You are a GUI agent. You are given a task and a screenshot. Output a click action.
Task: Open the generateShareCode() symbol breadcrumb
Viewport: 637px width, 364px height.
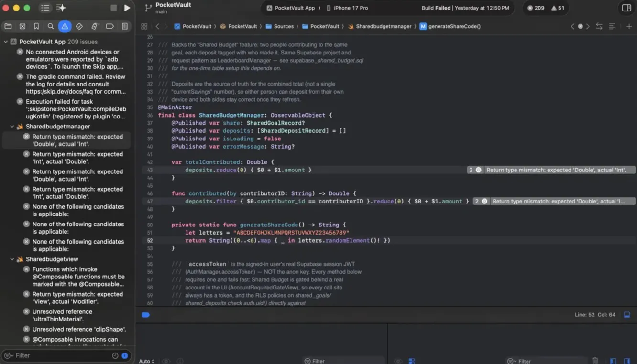point(450,26)
